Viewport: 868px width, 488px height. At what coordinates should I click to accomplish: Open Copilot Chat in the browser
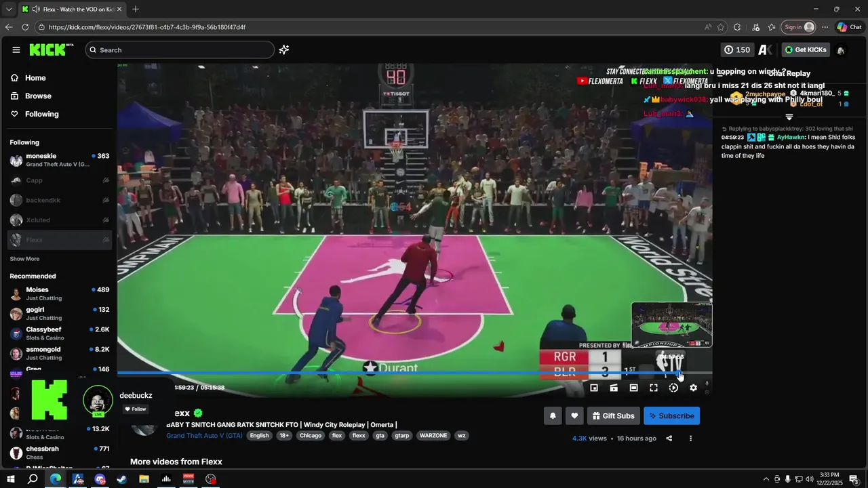[849, 27]
